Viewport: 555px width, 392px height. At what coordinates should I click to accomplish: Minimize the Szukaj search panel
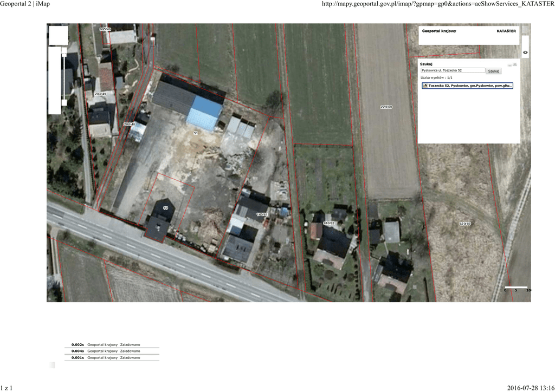point(509,64)
